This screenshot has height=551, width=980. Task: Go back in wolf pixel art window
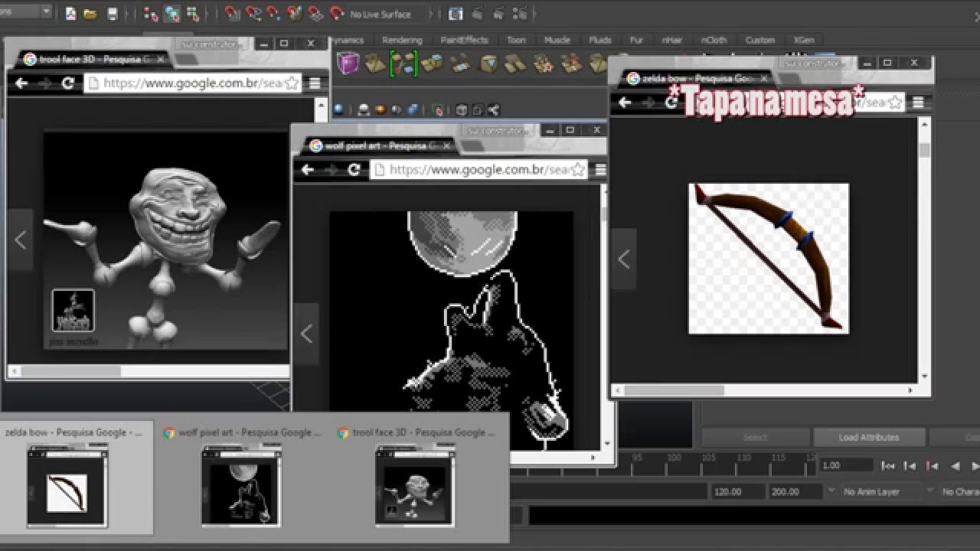(308, 169)
